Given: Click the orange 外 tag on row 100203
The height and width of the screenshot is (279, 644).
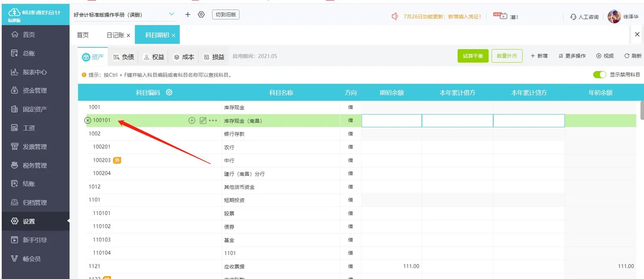Looking at the screenshot, I should [117, 160].
